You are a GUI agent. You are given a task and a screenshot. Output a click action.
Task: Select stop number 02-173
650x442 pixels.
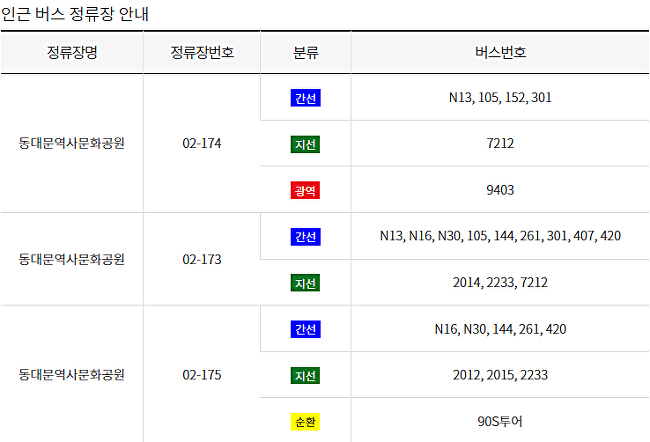pyautogui.click(x=202, y=260)
